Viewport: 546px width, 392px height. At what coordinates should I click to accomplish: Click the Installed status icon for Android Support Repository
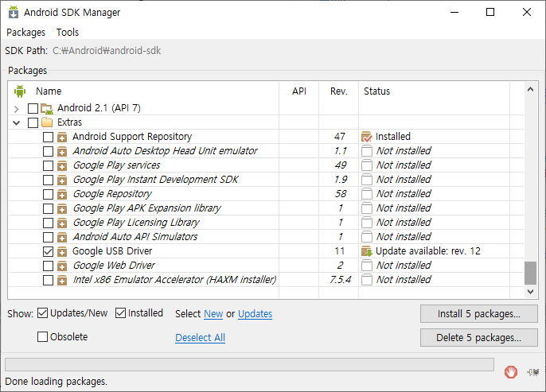click(x=367, y=137)
